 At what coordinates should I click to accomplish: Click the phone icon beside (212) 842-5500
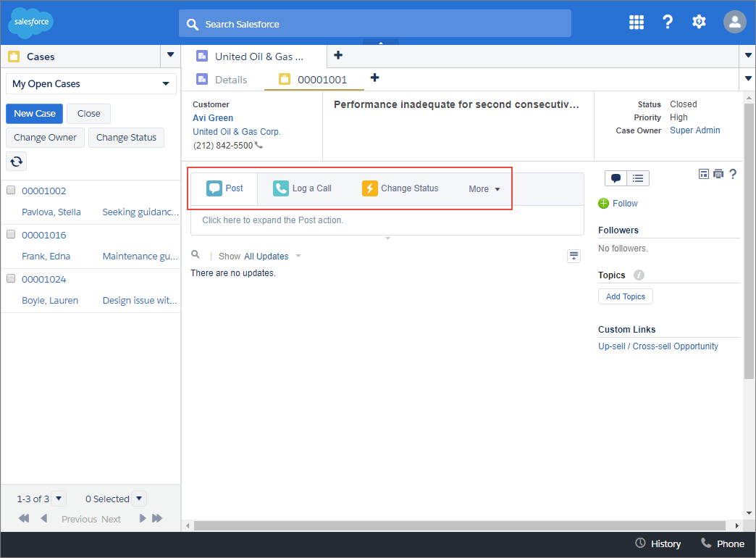point(259,145)
